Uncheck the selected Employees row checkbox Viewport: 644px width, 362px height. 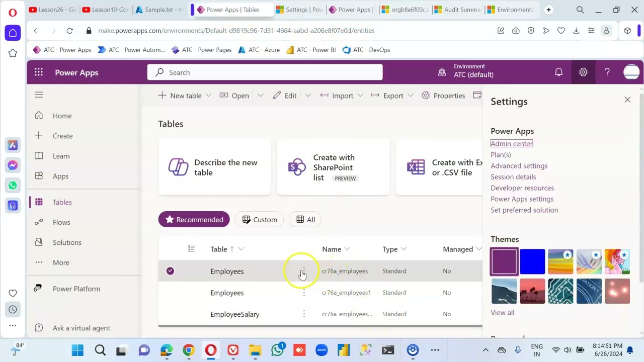pyautogui.click(x=170, y=271)
